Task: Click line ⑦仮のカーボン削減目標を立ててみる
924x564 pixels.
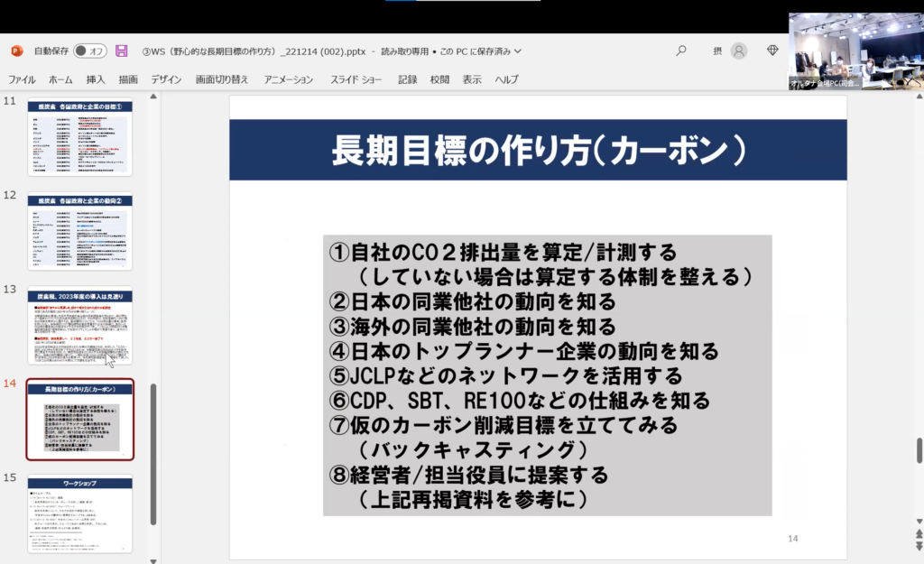Action: click(504, 426)
